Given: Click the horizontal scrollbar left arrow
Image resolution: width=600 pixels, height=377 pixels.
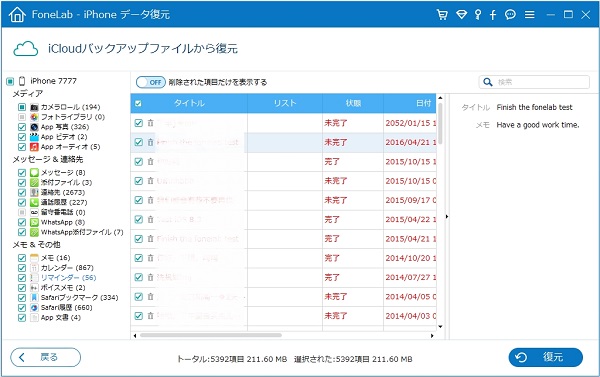Looking at the screenshot, I should [135, 336].
